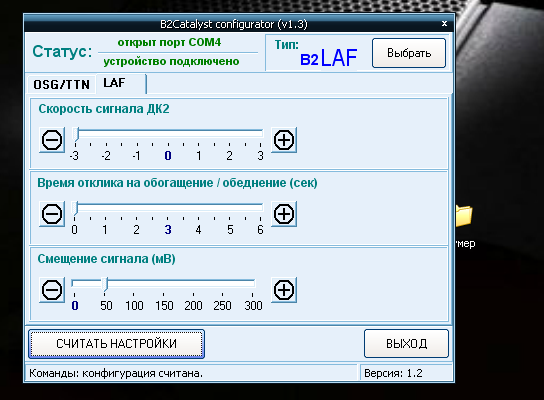Decrease response time with minus icon
544x400 pixels.
pyautogui.click(x=52, y=214)
